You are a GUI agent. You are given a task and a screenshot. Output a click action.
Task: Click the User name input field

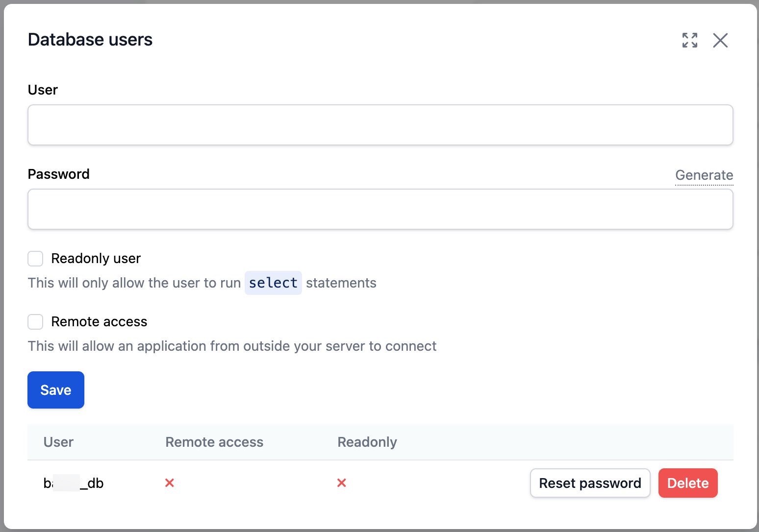[x=380, y=125]
